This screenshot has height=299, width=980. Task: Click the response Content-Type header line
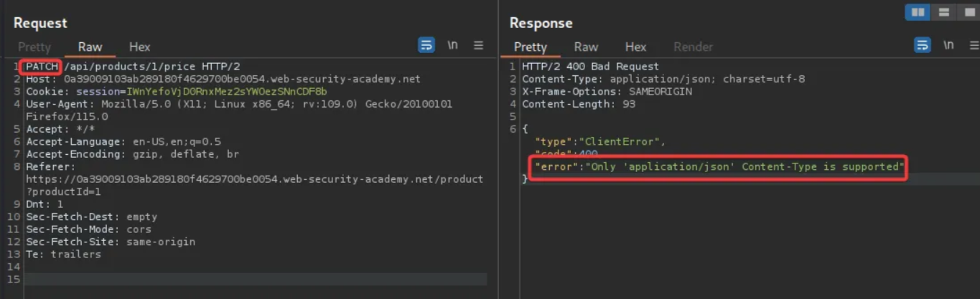point(663,79)
